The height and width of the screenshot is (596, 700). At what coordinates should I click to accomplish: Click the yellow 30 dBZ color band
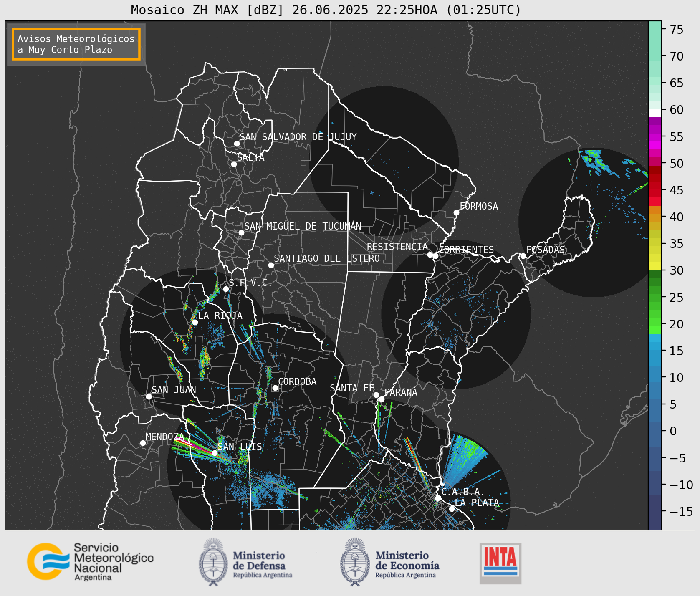[x=655, y=266]
